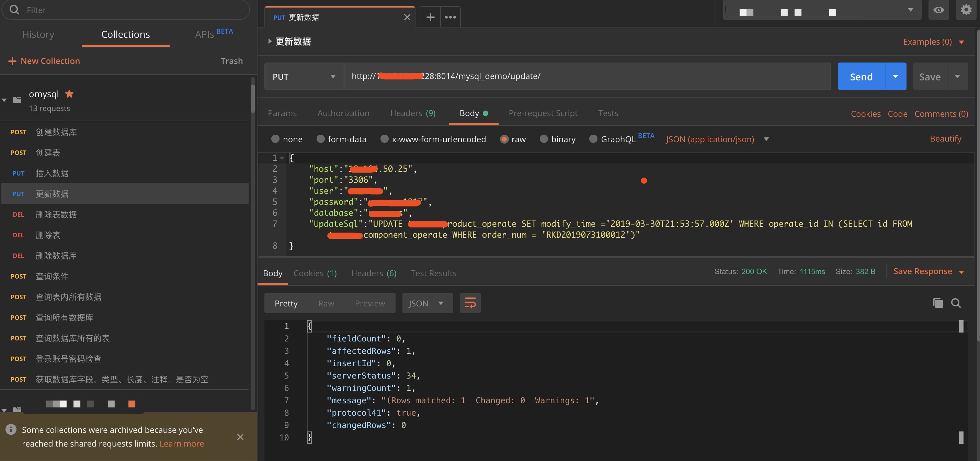Open 创建数据库 POST request
The height and width of the screenshot is (461, 980).
click(125, 132)
